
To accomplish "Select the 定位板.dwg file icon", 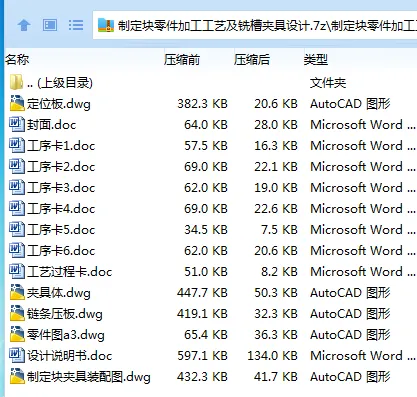I will tap(17, 103).
